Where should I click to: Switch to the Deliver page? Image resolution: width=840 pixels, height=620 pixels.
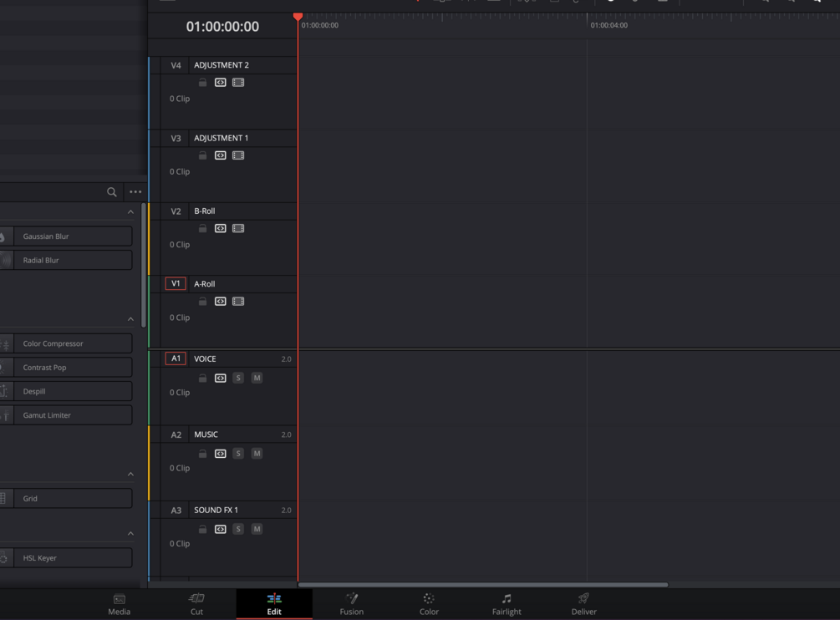584,604
